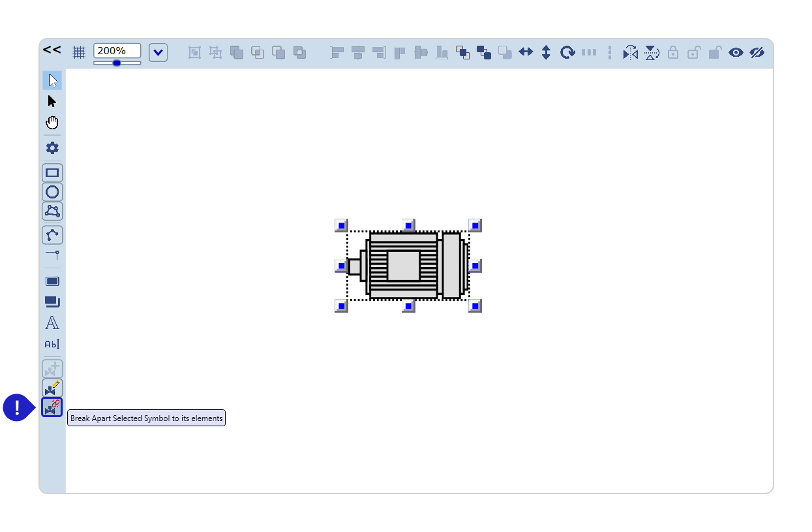
Task: Click the flip vertical double-arrow icon
Action: click(x=547, y=52)
